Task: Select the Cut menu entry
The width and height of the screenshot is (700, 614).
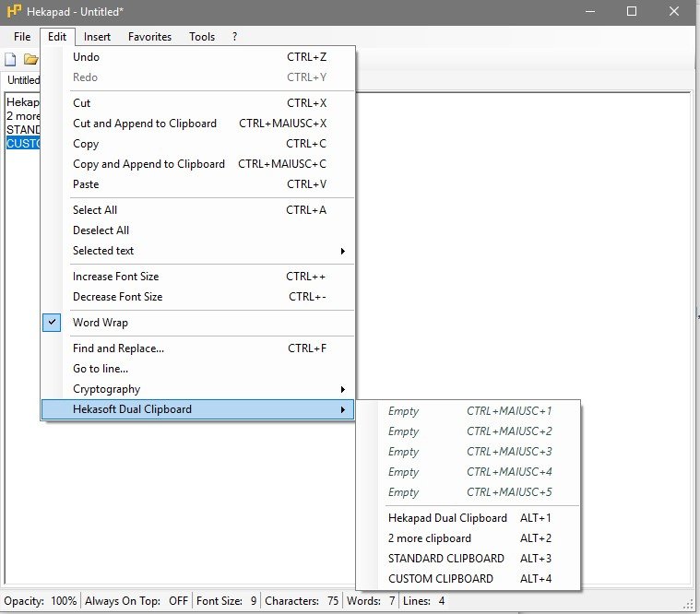Action: tap(198, 103)
